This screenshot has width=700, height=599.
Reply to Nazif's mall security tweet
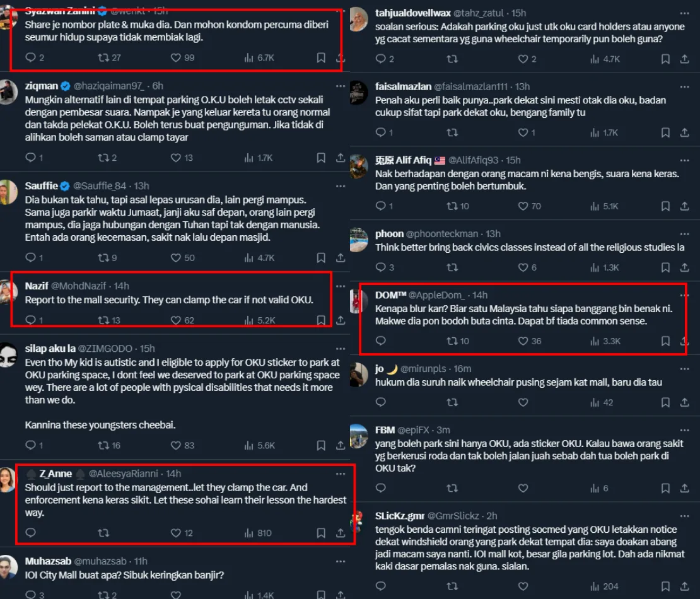click(30, 320)
